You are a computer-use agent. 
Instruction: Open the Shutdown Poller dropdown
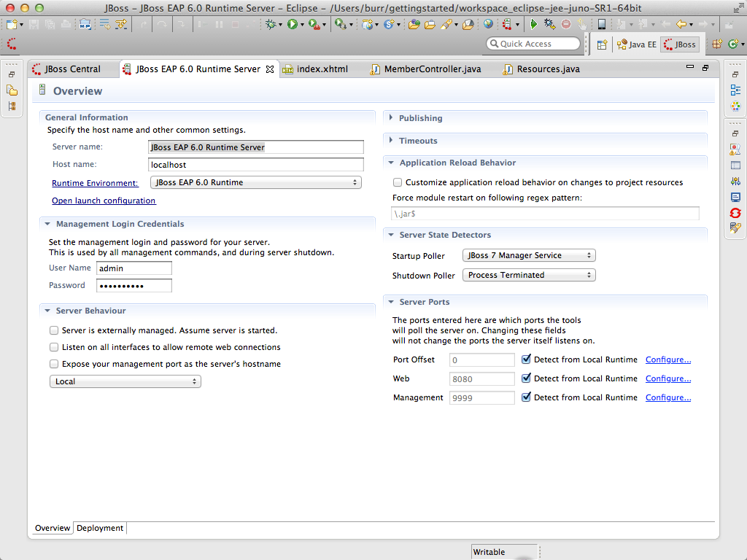tap(529, 275)
